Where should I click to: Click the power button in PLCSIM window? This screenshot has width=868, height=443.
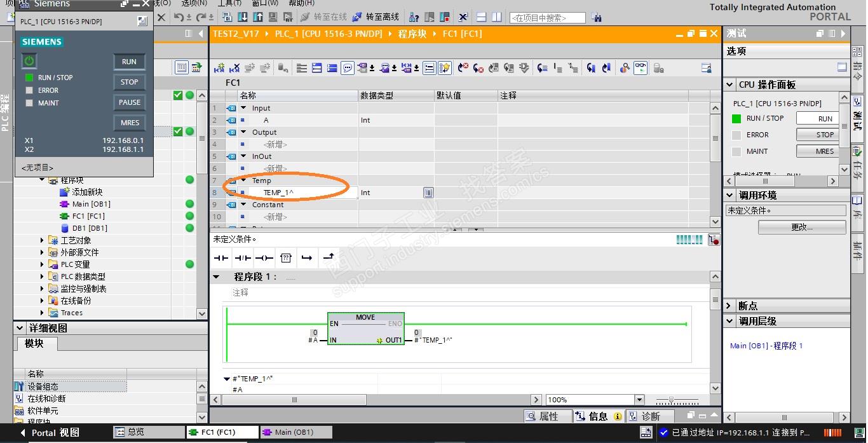(29, 61)
